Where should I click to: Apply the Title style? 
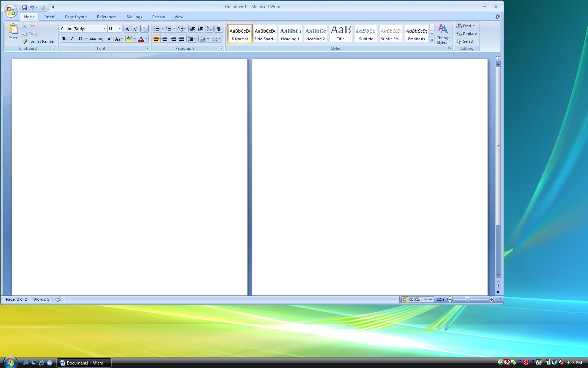click(341, 34)
